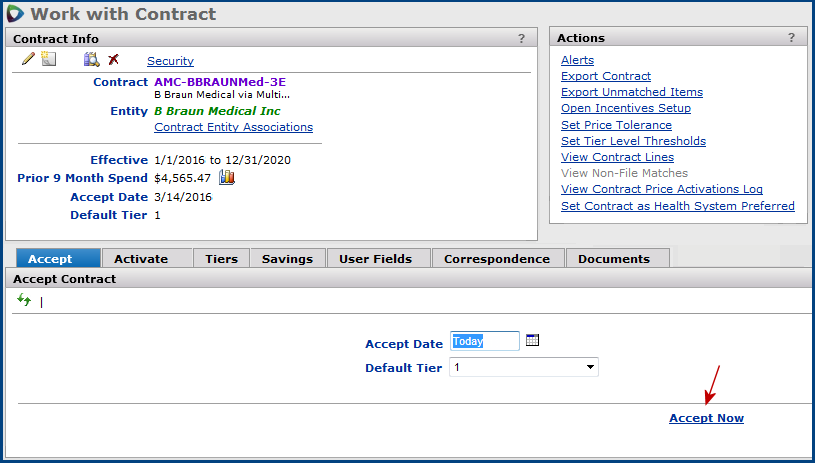Click the Accept Now link

click(x=706, y=418)
